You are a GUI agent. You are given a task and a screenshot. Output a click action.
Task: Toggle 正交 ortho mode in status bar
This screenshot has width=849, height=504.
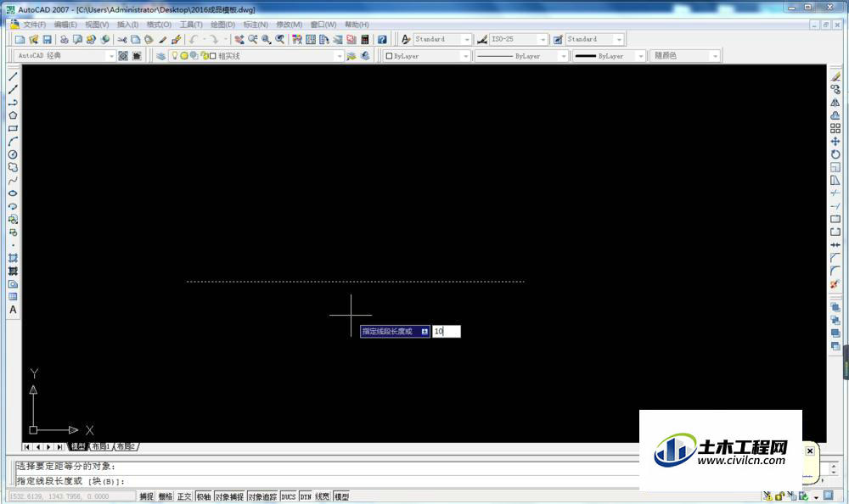pos(184,496)
